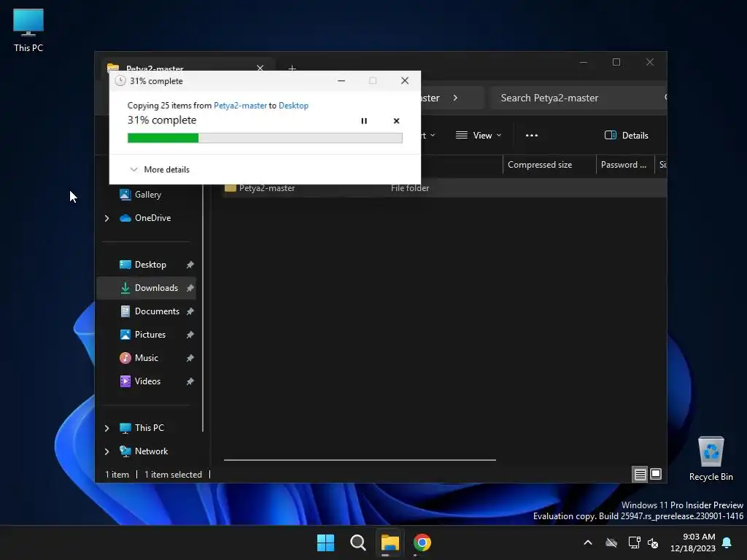
Task: Open the Videos folder in sidebar
Action: (147, 381)
